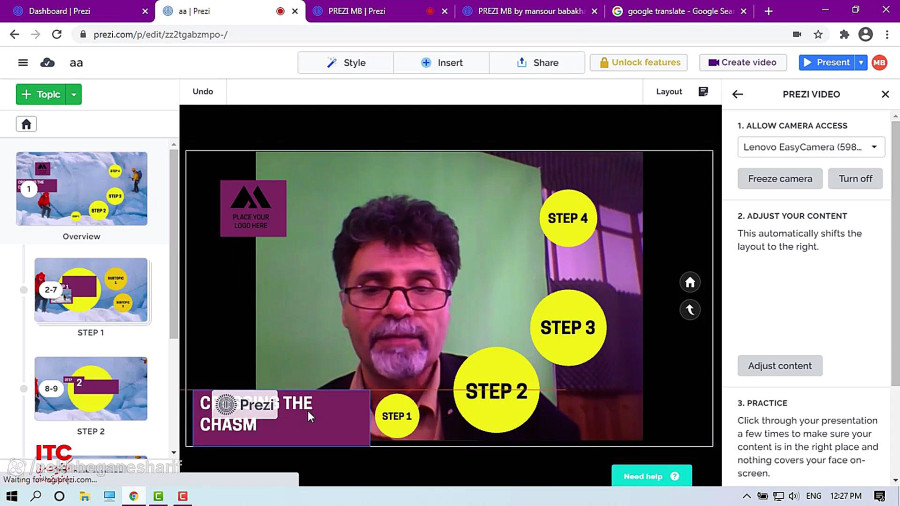Open the Chrome three-dot menu
Viewport: 900px width, 506px height.
tap(887, 34)
